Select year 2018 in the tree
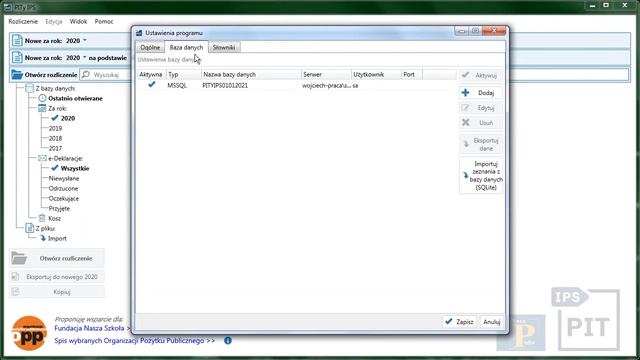Screen dimensions: 640x360 point(55,138)
